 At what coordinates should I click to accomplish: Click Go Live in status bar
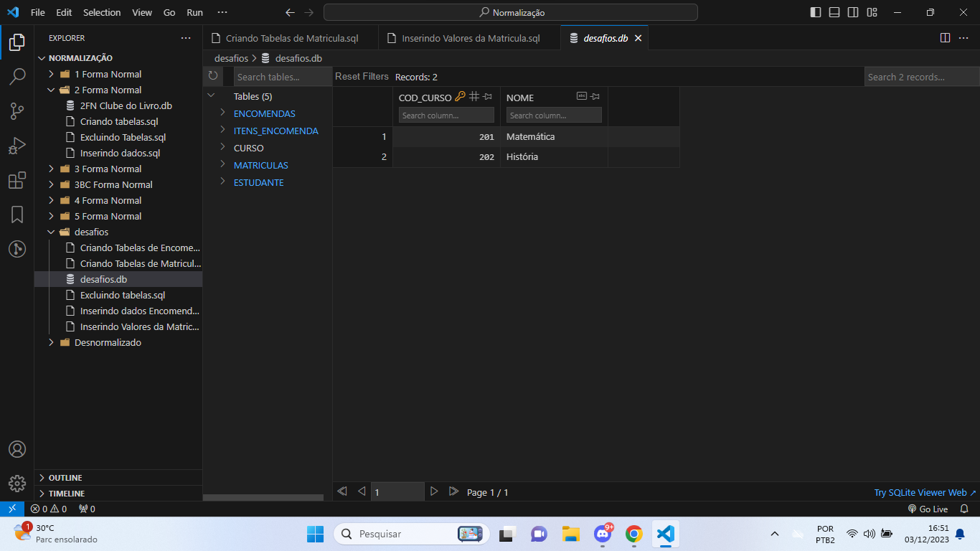928,509
